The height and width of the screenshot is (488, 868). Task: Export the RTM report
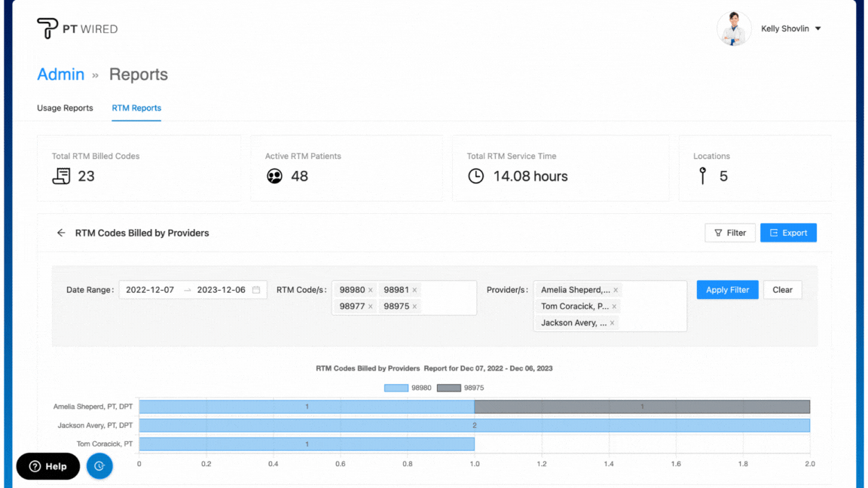[788, 233]
